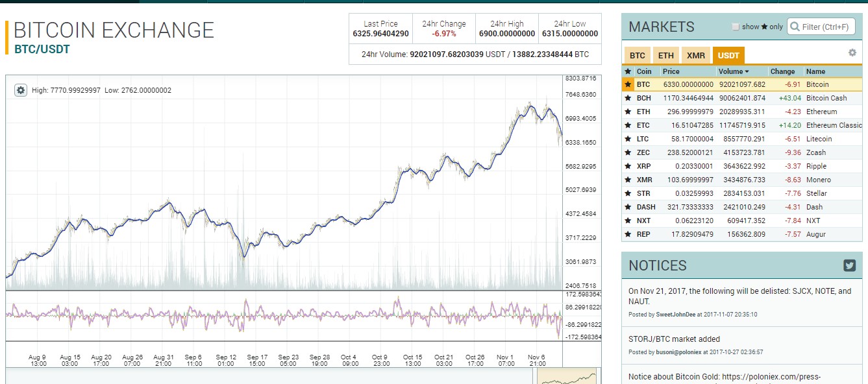
Task: Select the Litecoin market row
Action: [x=742, y=139]
